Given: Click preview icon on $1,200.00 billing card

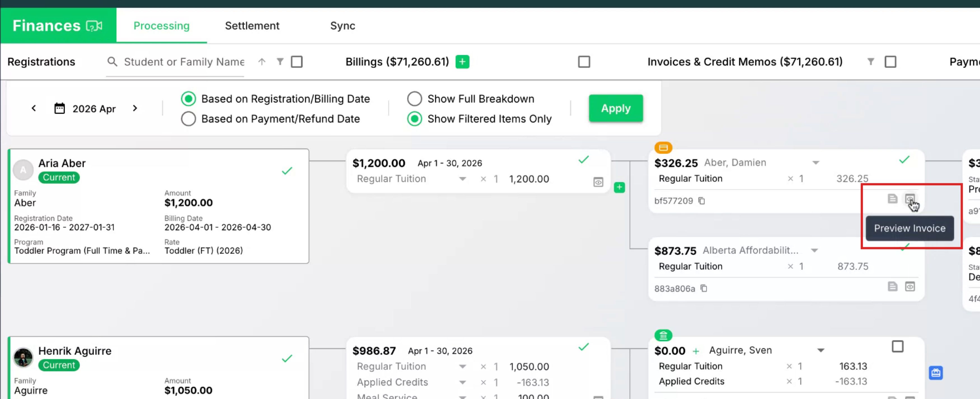Looking at the screenshot, I should coord(598,182).
